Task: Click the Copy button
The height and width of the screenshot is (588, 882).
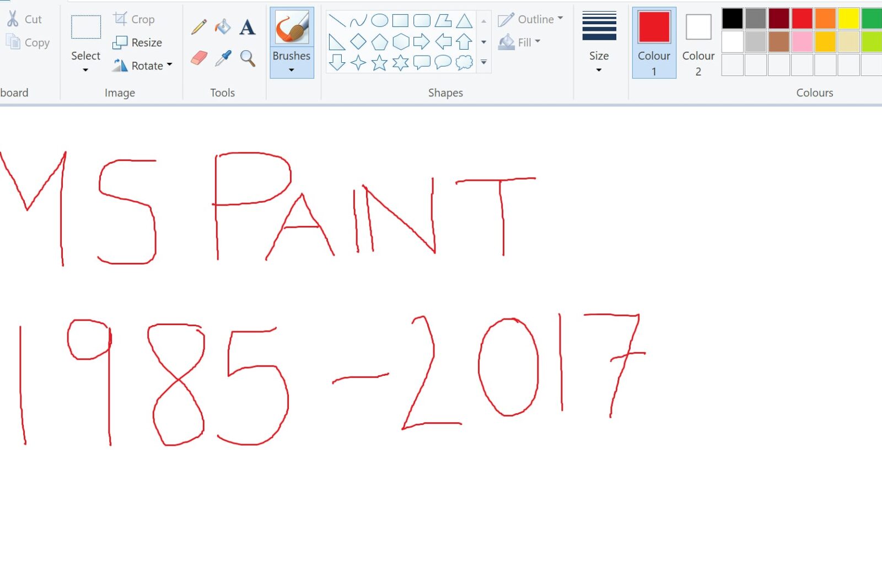Action: click(x=28, y=42)
